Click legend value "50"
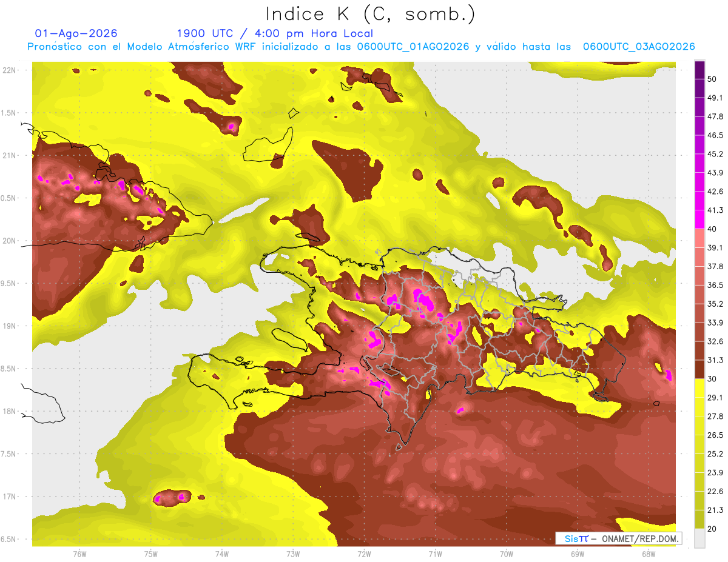 click(x=712, y=79)
